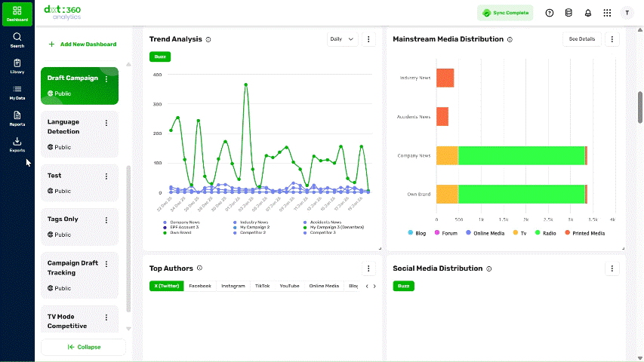The width and height of the screenshot is (644, 362).
Task: Click See Details for mainstream media
Action: pyautogui.click(x=581, y=39)
